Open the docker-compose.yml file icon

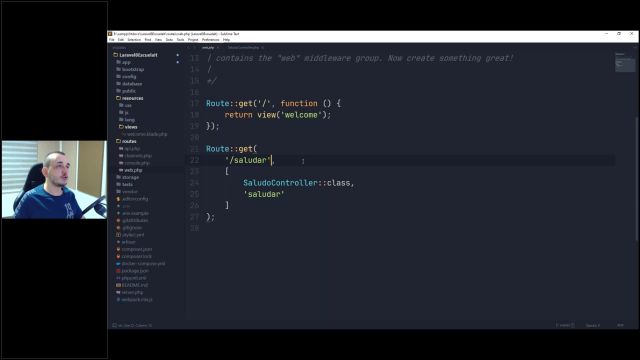(x=118, y=264)
